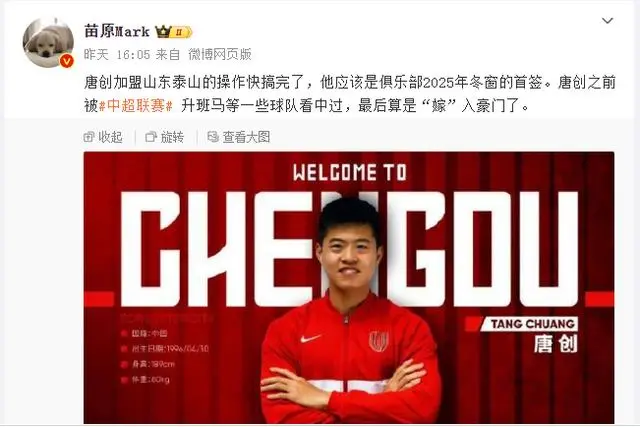The width and height of the screenshot is (640, 427).
Task: Click the 旋转 rotate icon
Action: (151, 137)
